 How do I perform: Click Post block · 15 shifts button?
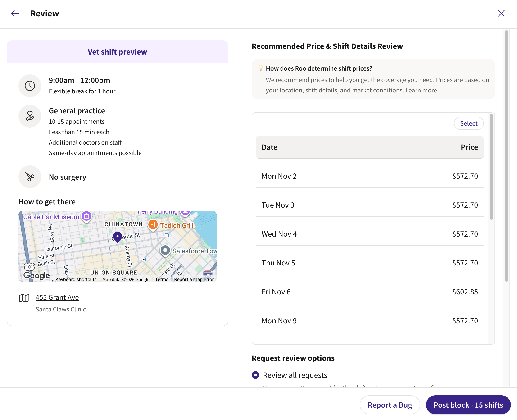[468, 405]
